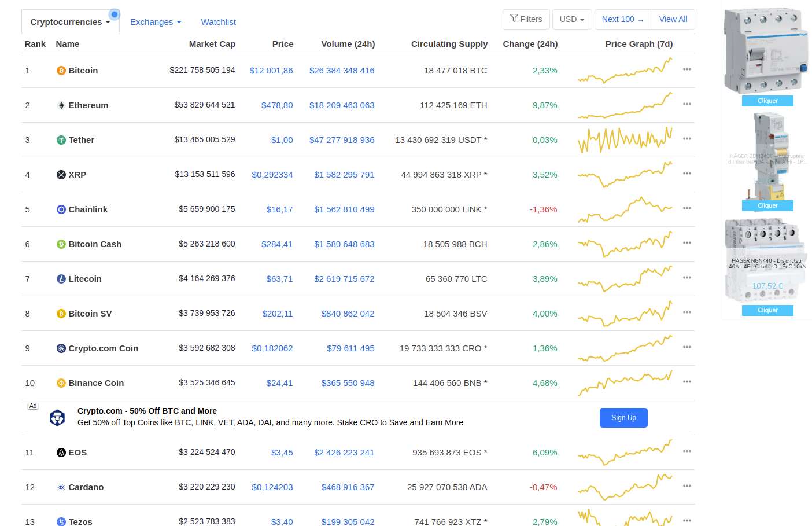Viewport: 812px width, 526px height.
Task: Click the Cardano logo icon
Action: pos(61,487)
